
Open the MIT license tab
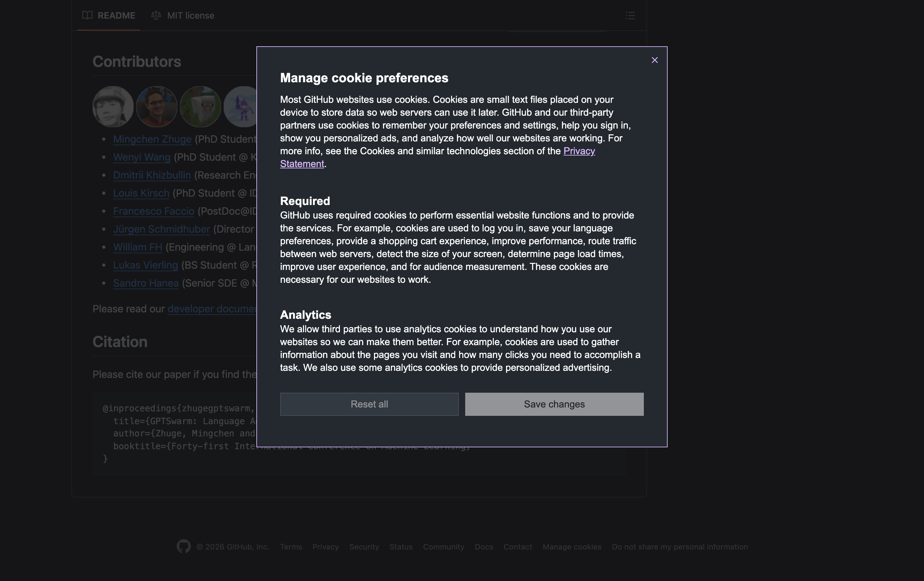(190, 15)
